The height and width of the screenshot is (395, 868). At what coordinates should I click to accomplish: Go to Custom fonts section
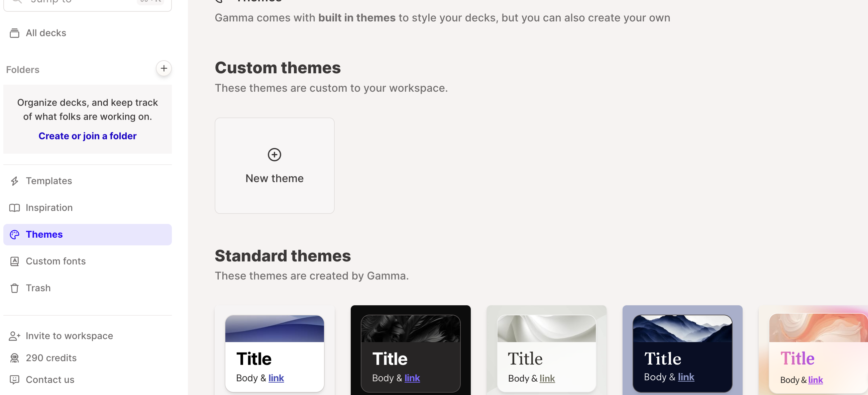pos(56,261)
